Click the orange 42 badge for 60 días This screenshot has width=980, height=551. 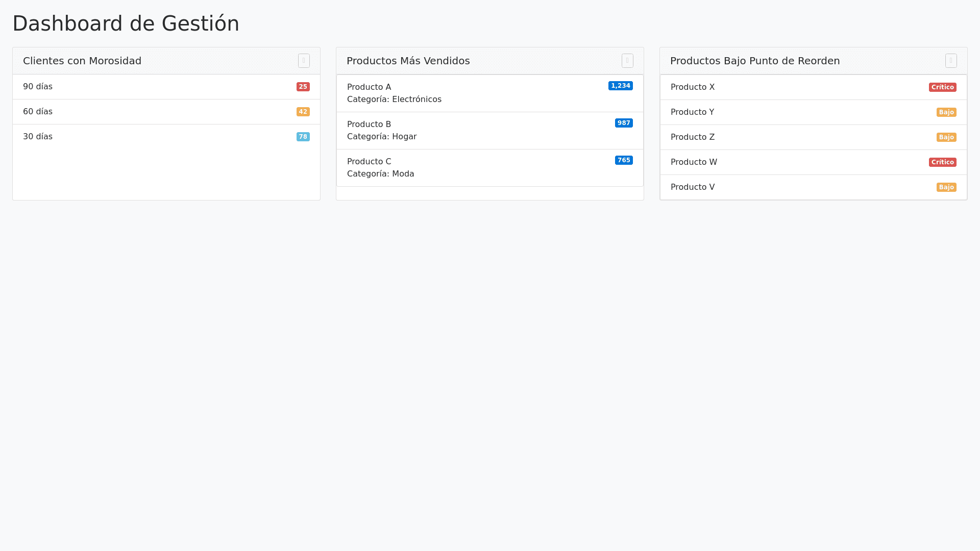pos(303,112)
